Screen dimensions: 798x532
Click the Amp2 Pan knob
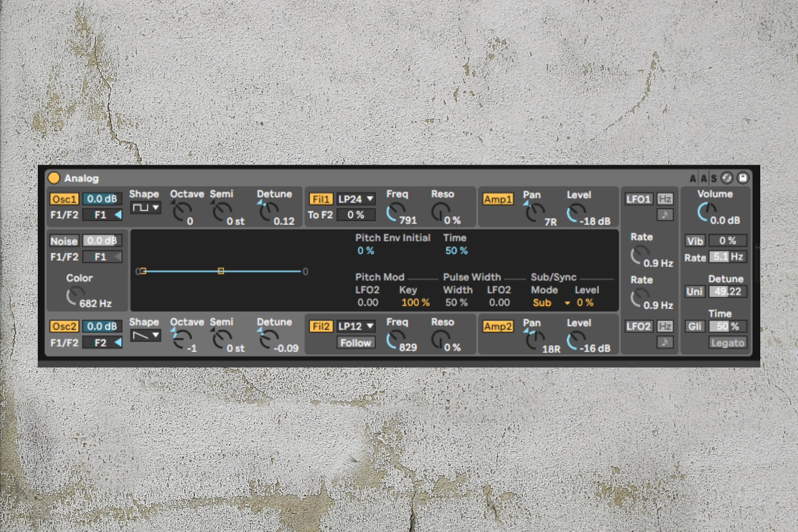click(x=534, y=339)
